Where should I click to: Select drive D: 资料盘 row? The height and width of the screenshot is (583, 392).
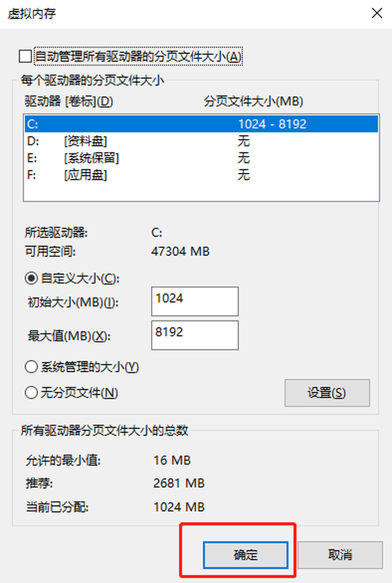[x=201, y=141]
